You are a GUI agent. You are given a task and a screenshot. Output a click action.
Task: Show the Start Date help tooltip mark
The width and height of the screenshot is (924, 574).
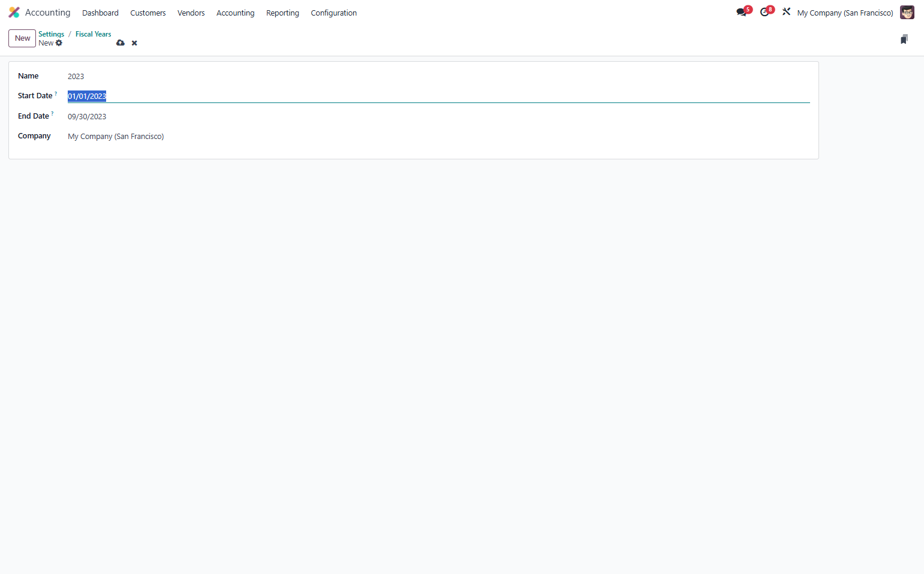(x=56, y=93)
